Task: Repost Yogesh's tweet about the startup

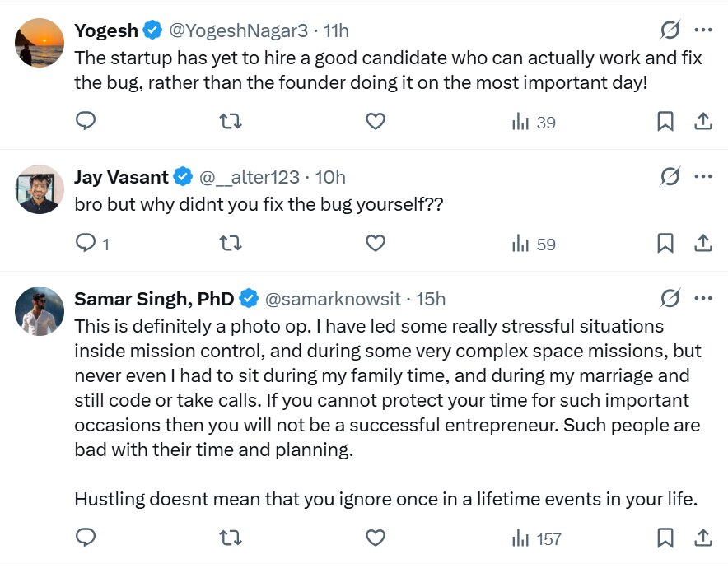Action: [231, 122]
